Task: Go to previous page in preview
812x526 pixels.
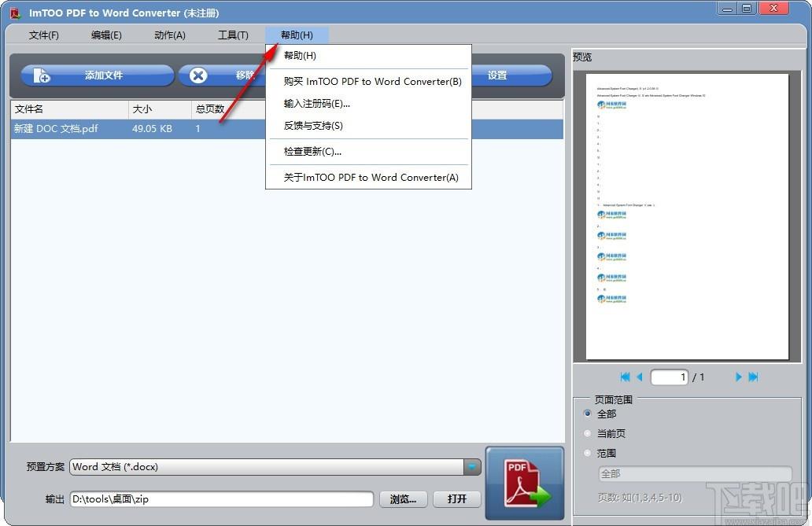Action: coord(640,377)
